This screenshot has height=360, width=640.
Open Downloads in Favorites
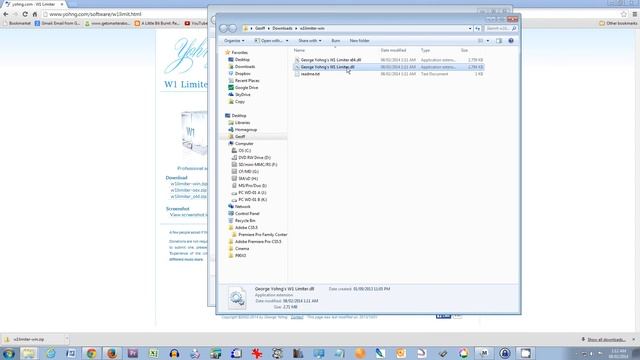tap(245, 67)
